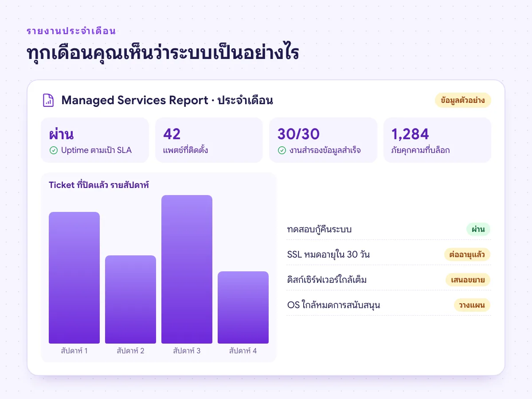Image resolution: width=532 pixels, height=399 pixels.
Task: Select the สัปดาห์ 2 bar in the chart
Action: tap(130, 299)
